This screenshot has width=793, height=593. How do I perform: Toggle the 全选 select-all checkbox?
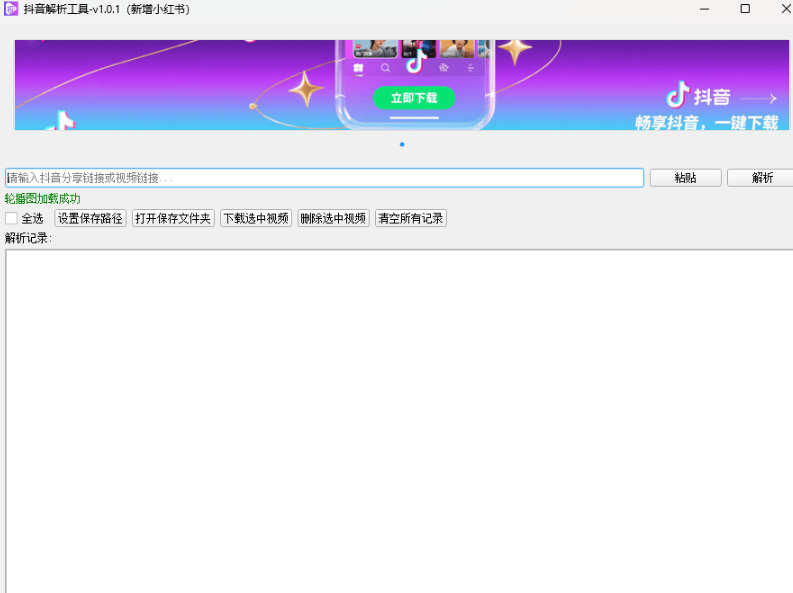pos(11,218)
